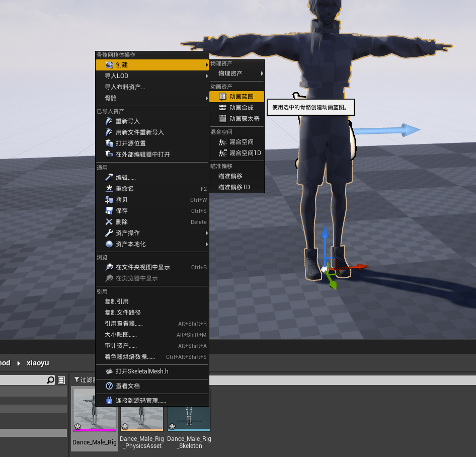The height and width of the screenshot is (457, 476).
Task: Click the Save (保存) floppy disk icon
Action: (109, 211)
